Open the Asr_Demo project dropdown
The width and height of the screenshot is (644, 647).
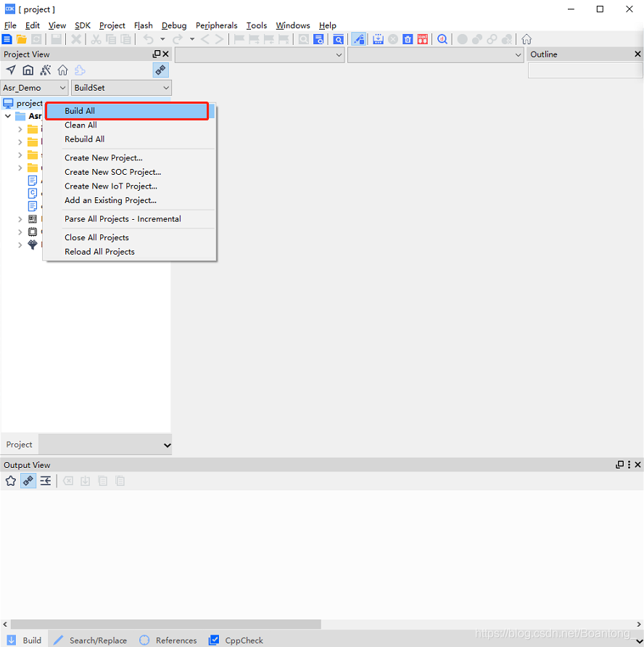click(34, 88)
